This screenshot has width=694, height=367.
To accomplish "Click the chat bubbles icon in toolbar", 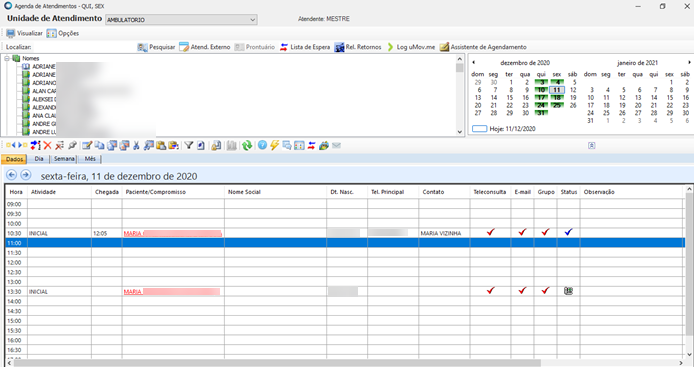I will [x=287, y=145].
